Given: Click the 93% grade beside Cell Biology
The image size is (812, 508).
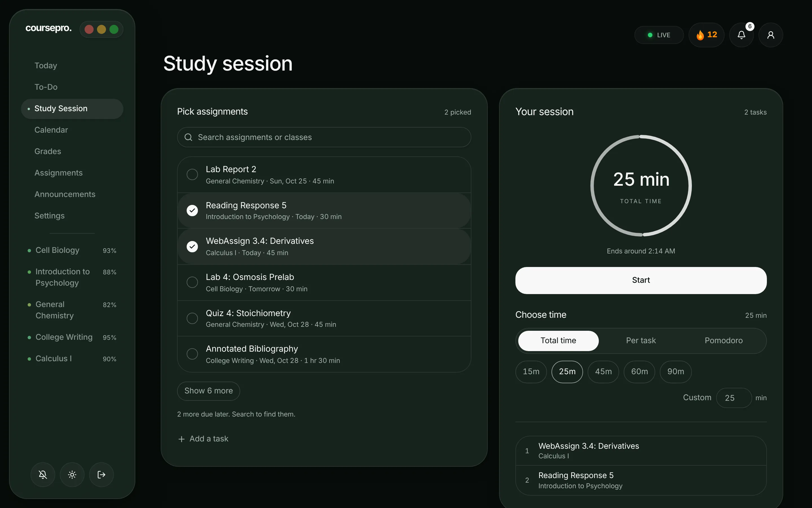Looking at the screenshot, I should (x=109, y=251).
